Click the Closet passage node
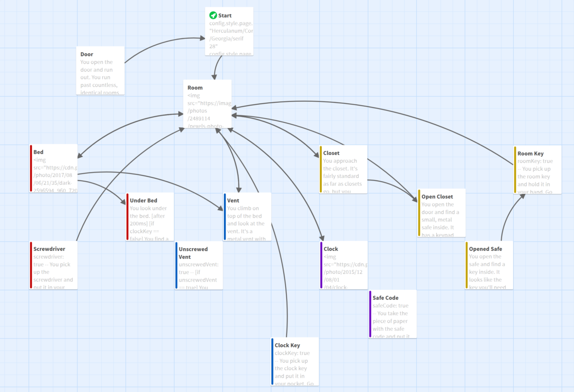Viewport: 574px width, 392px height. [x=344, y=169]
